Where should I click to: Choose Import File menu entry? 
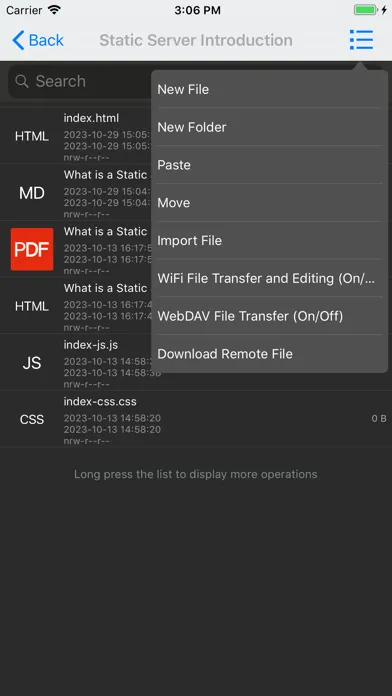pyautogui.click(x=269, y=240)
